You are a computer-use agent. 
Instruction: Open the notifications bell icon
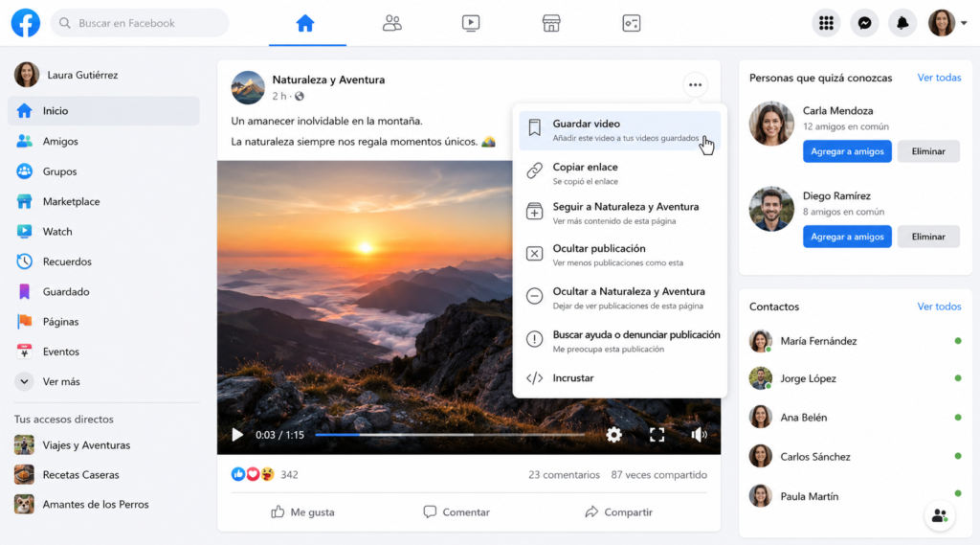(x=902, y=23)
